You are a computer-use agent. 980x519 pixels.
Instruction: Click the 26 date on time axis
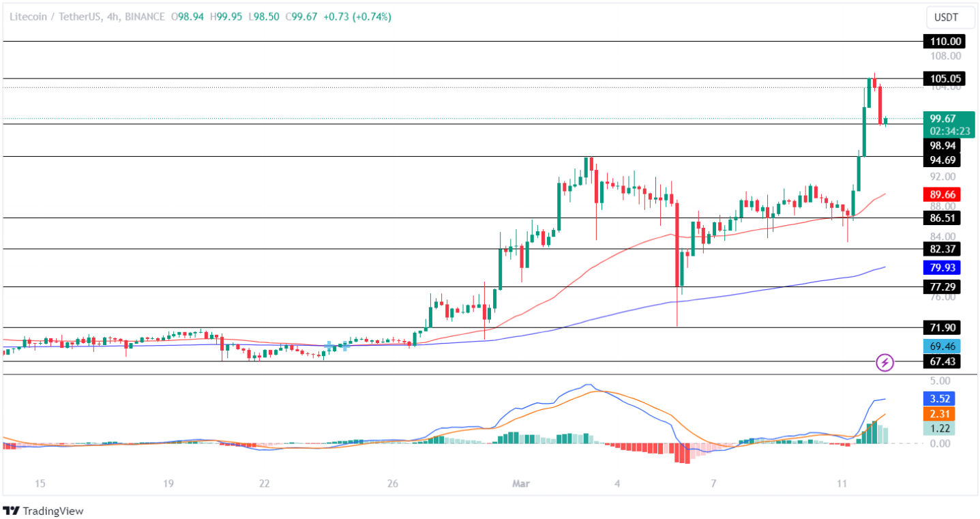click(x=392, y=484)
